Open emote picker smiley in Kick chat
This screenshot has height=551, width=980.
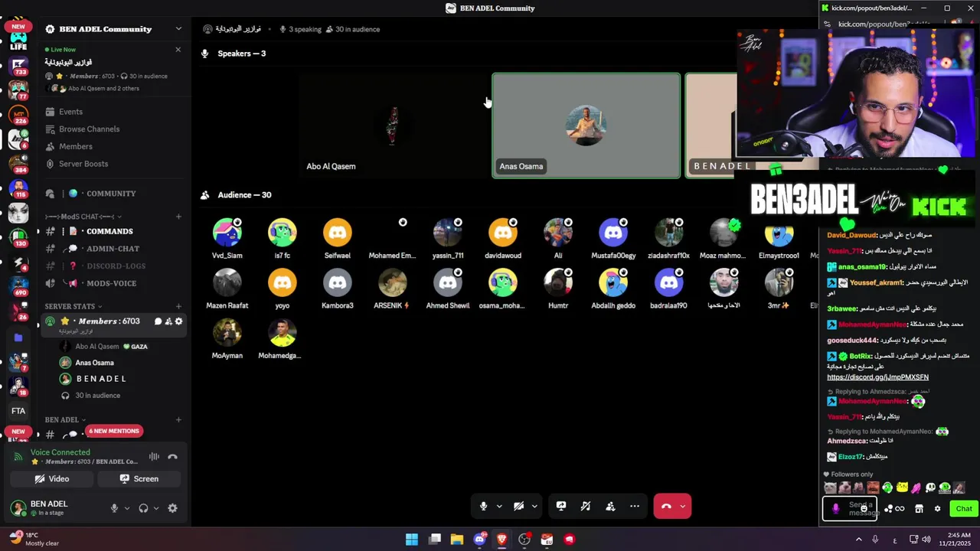click(x=864, y=508)
